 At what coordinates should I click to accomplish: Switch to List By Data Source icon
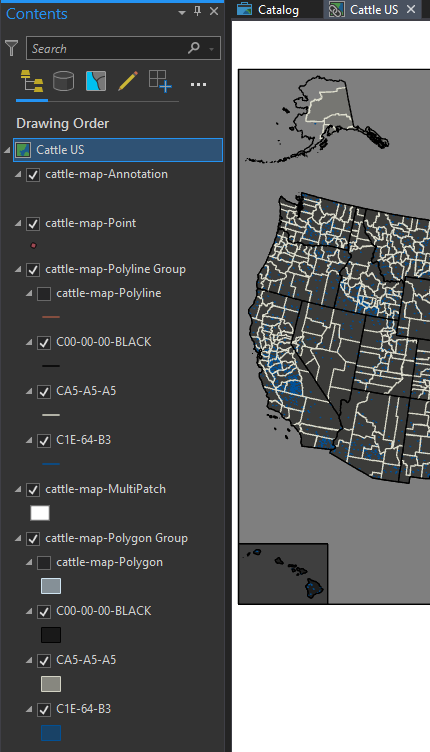(x=63, y=81)
